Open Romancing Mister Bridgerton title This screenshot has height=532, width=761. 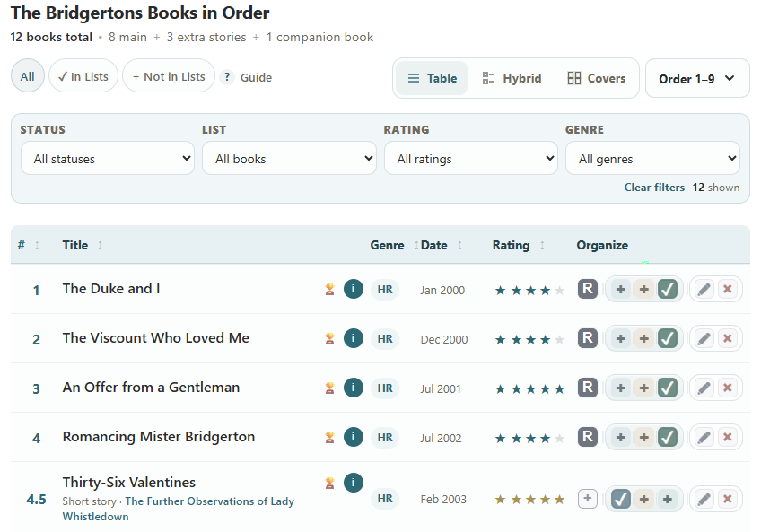[159, 437]
